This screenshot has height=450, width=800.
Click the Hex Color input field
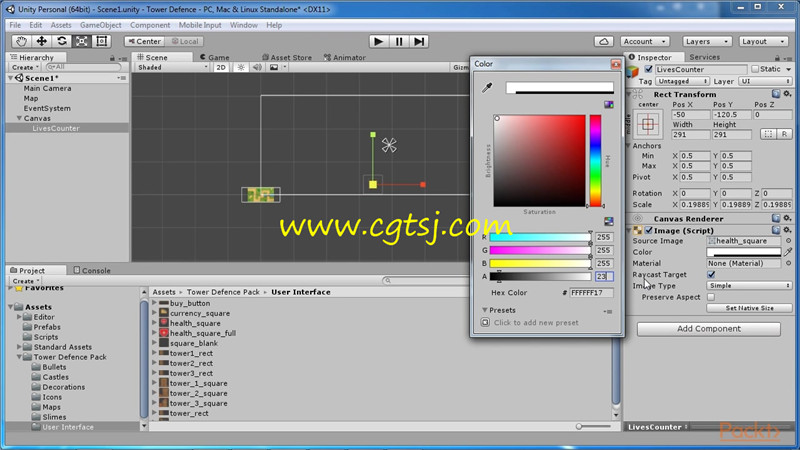[x=591, y=293]
